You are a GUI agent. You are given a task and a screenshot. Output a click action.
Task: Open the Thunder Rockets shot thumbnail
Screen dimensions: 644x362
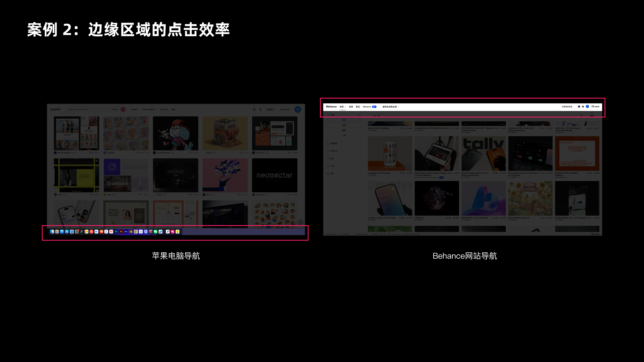coord(175,133)
